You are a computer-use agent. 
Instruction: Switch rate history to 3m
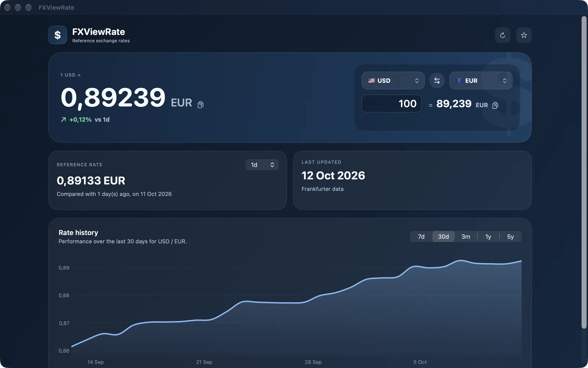(x=466, y=237)
